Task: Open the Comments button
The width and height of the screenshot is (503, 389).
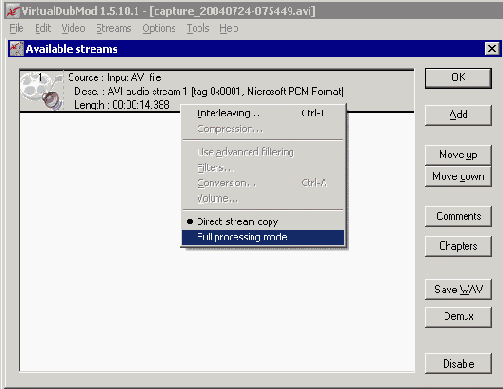Action: click(458, 216)
